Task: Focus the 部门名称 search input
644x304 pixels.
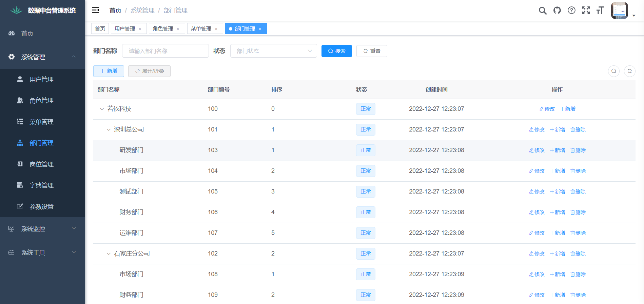Action: tap(165, 51)
